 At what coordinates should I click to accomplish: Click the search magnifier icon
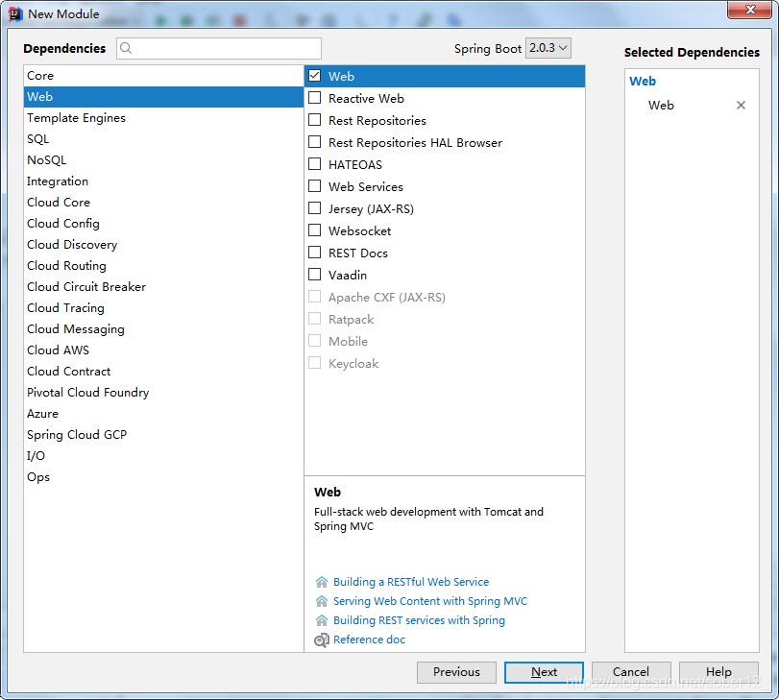(x=126, y=48)
